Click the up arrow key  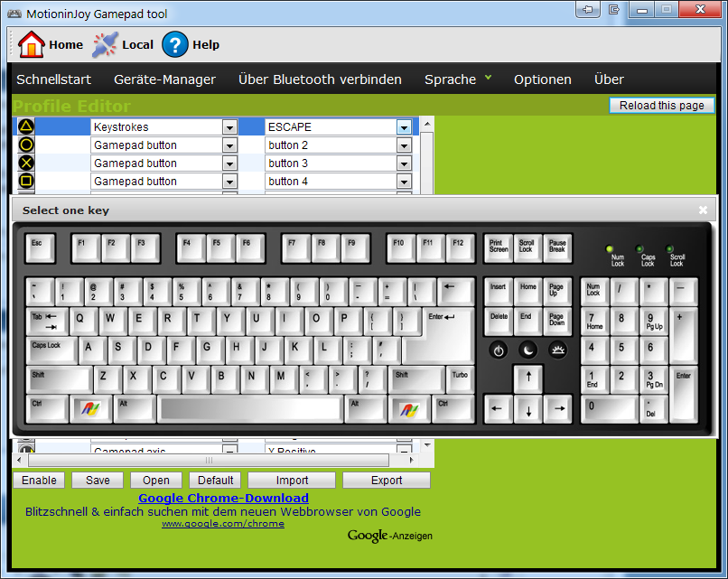point(528,378)
